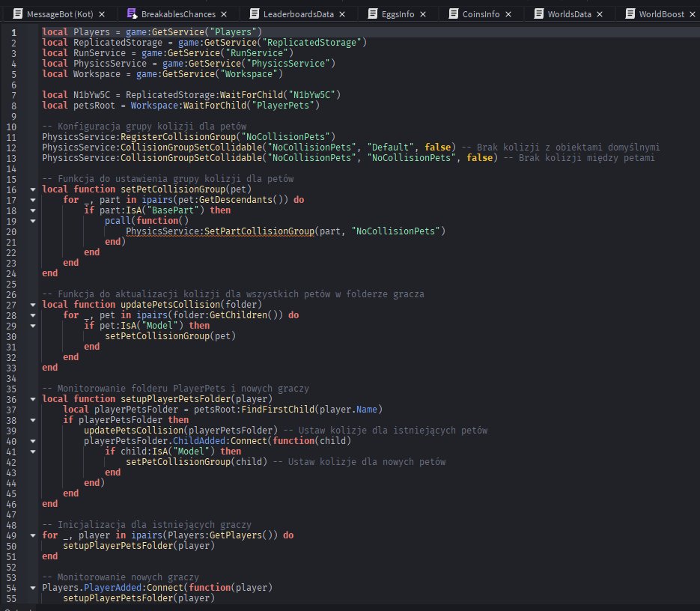Screen dimensions: 700x611
Task: Close the CoinsInfo tab
Action: point(508,14)
